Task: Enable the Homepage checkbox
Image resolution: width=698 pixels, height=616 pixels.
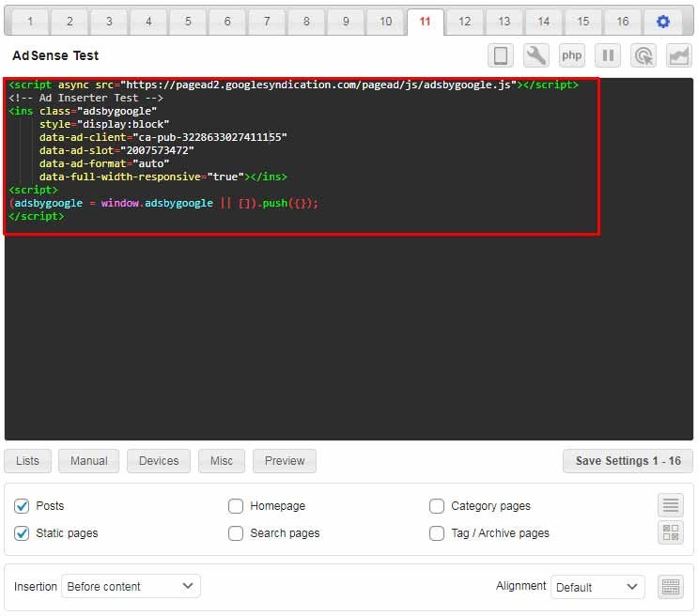Action: tap(236, 506)
